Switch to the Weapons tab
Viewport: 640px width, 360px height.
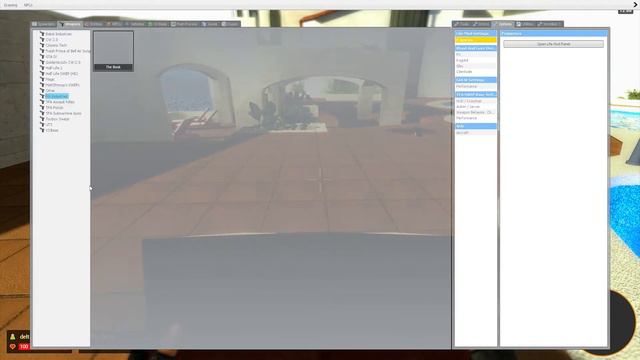coord(70,24)
